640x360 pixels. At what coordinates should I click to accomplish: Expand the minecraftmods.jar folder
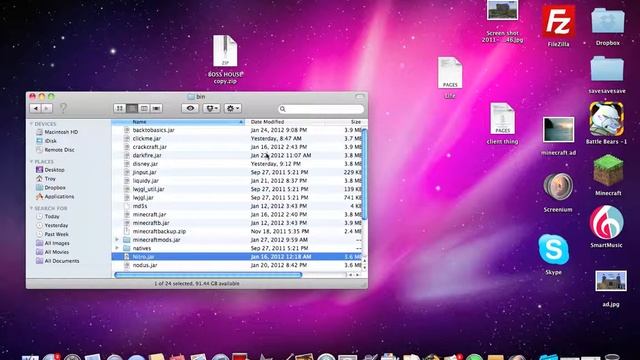[117, 240]
